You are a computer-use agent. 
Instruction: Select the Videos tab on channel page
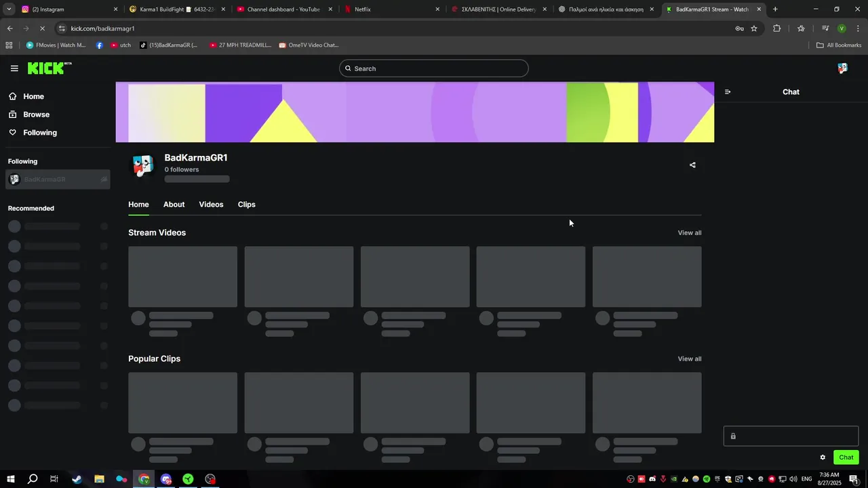point(211,204)
